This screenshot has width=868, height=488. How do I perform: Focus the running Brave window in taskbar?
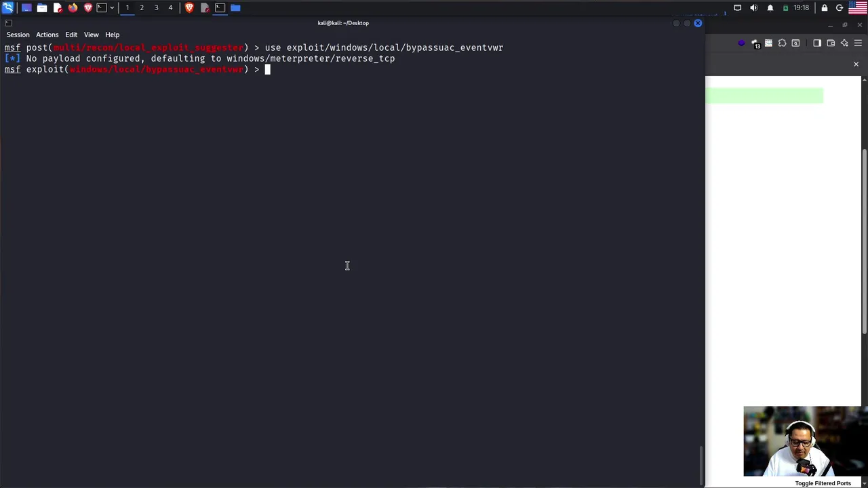coord(189,7)
